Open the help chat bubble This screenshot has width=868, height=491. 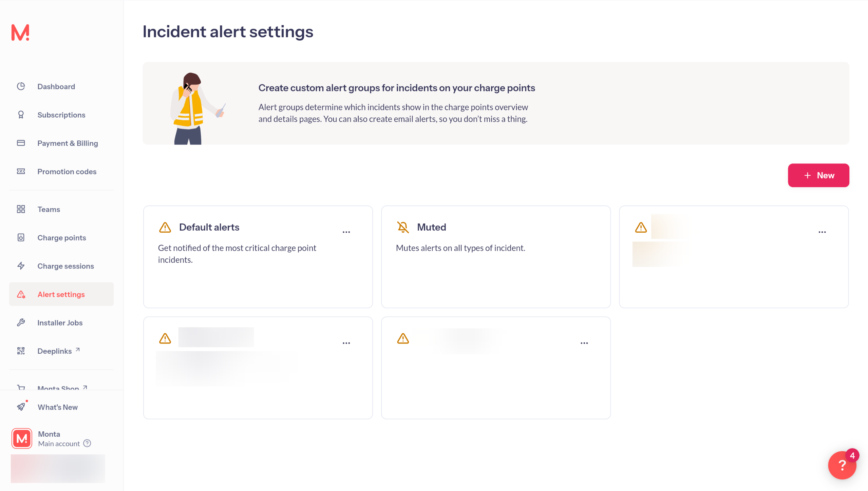pyautogui.click(x=842, y=465)
